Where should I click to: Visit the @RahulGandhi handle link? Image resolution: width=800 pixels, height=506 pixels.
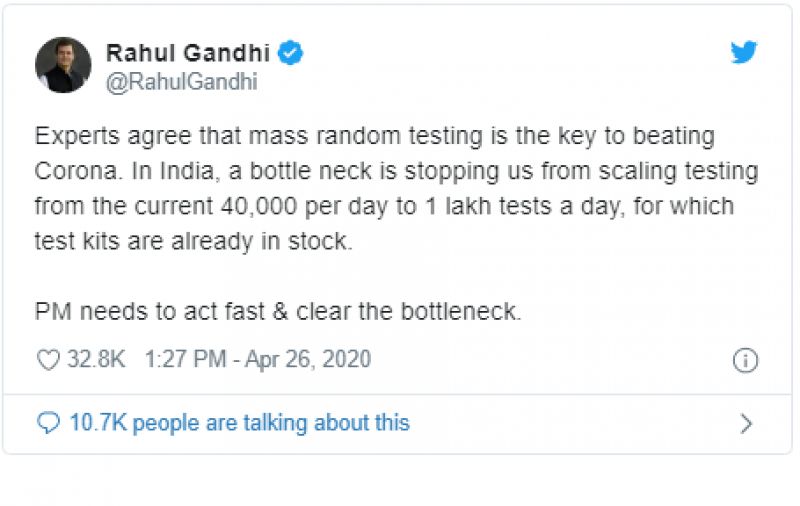pyautogui.click(x=181, y=82)
